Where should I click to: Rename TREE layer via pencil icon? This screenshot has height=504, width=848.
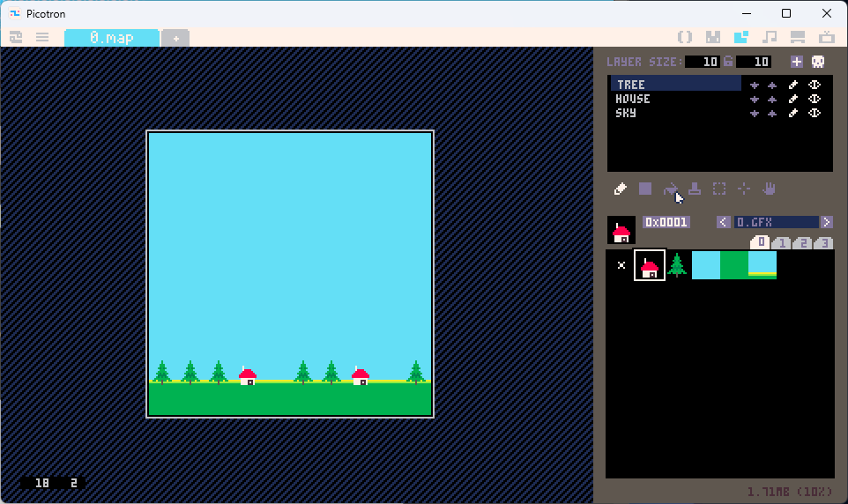[793, 85]
